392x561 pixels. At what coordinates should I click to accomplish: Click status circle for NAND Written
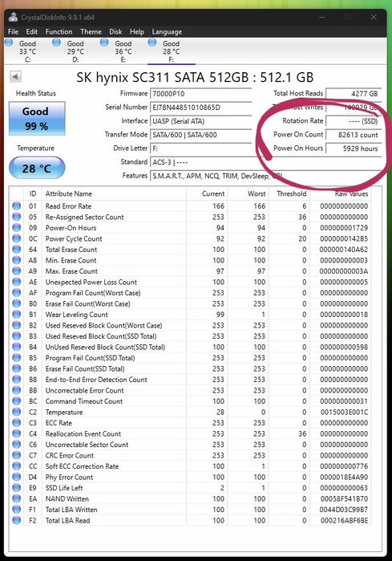click(x=17, y=498)
